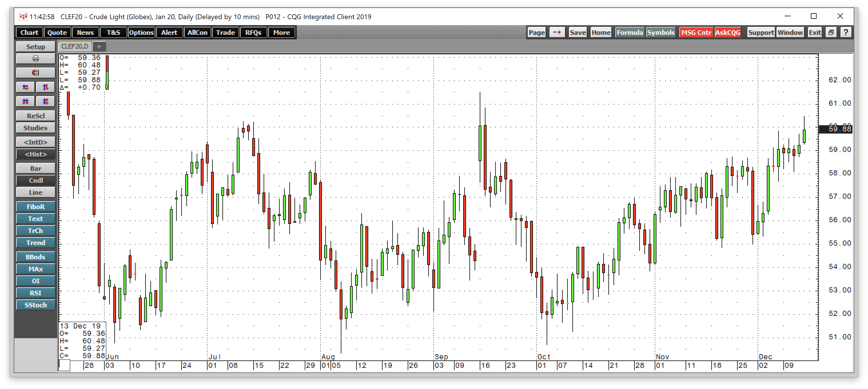This screenshot has width=868, height=389.
Task: Click the Setup button
Action: [x=35, y=47]
